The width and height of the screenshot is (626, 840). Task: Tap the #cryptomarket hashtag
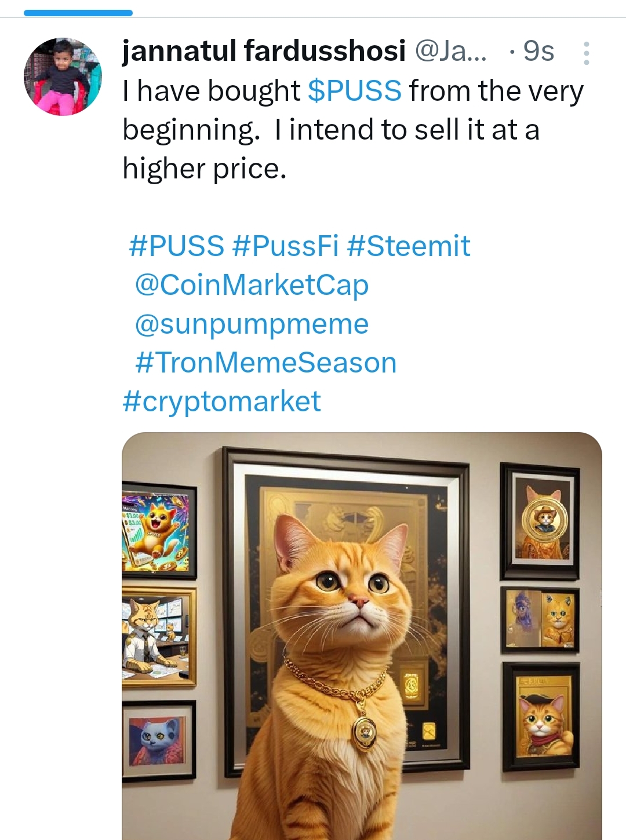pyautogui.click(x=221, y=401)
